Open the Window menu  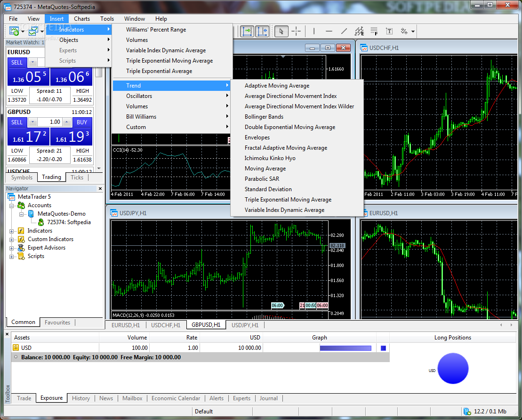coord(135,19)
